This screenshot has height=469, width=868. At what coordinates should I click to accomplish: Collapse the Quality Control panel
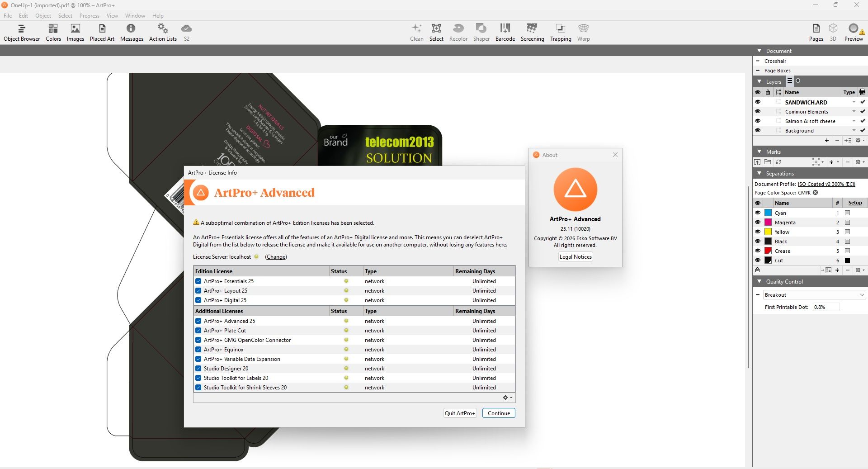click(x=759, y=281)
